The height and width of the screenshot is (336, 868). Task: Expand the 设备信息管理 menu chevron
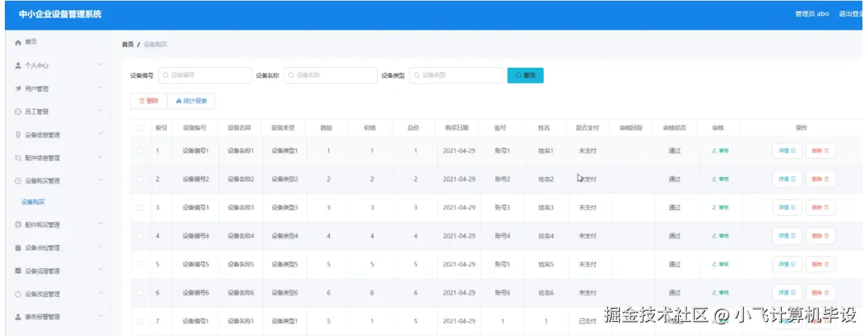pyautogui.click(x=101, y=134)
